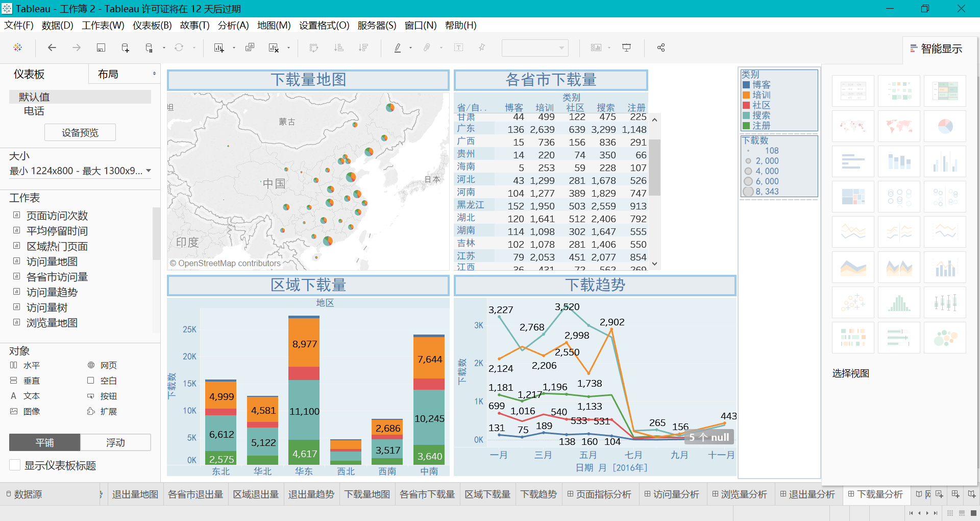Expand the highlight dropdown arrow

click(410, 48)
